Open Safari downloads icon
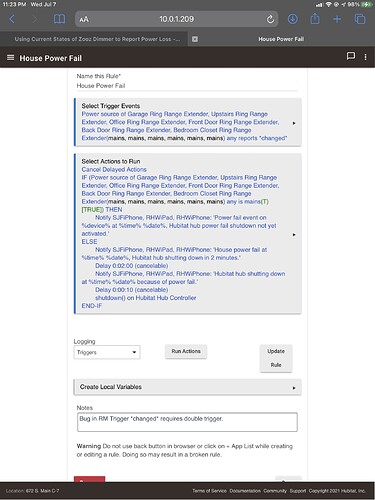This screenshot has width=375, height=500. 293,19
